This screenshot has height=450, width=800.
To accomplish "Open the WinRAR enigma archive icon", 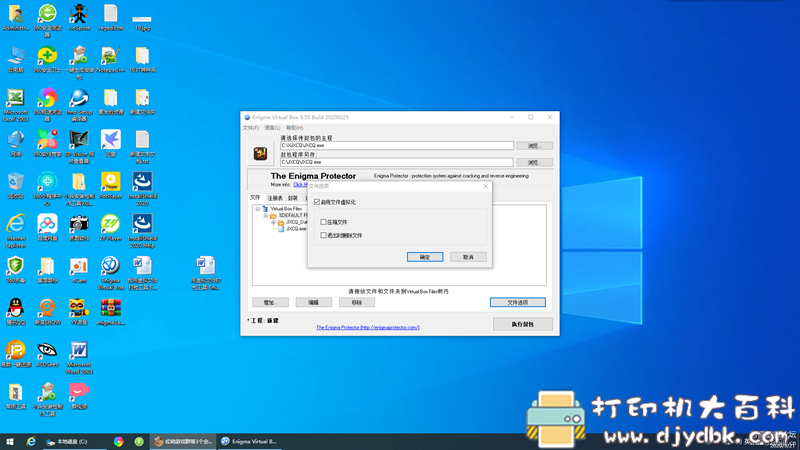I will click(x=111, y=312).
